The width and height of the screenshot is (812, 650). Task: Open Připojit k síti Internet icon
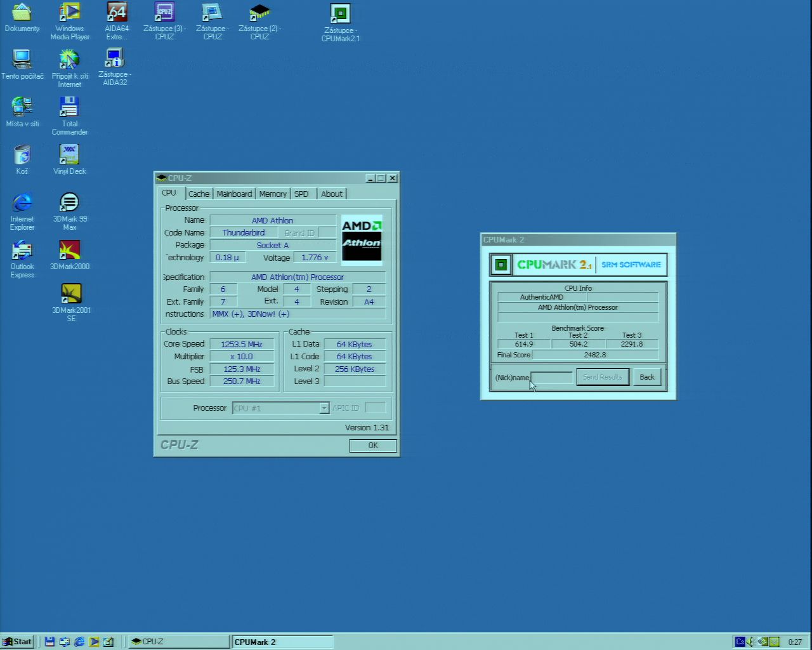tap(70, 69)
